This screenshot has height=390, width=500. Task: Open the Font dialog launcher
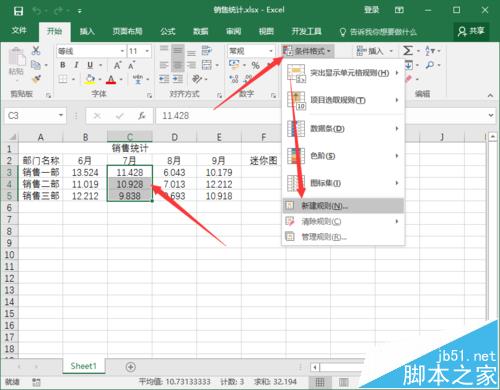click(149, 96)
